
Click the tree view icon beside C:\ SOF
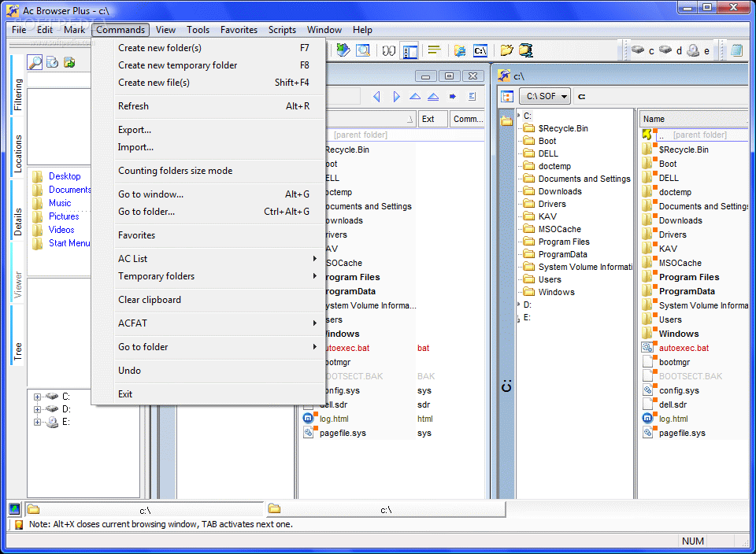click(x=506, y=96)
